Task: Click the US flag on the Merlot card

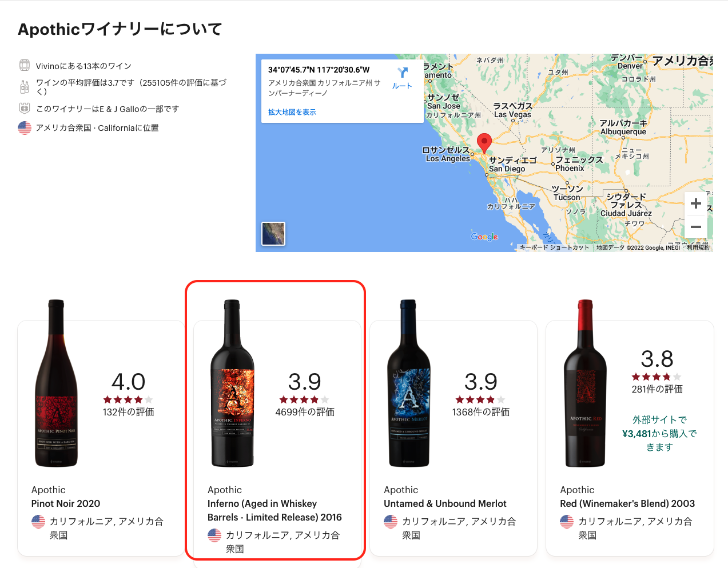Action: (x=391, y=521)
